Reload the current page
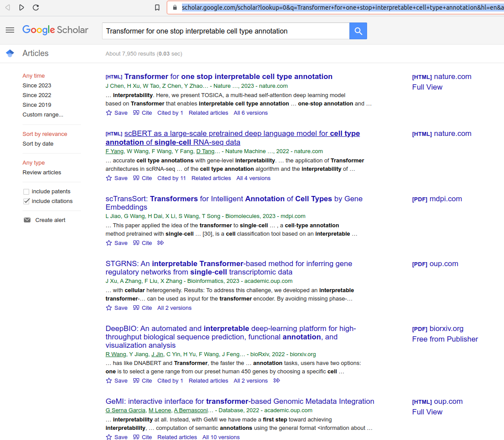The height and width of the screenshot is (440, 504). [x=35, y=8]
